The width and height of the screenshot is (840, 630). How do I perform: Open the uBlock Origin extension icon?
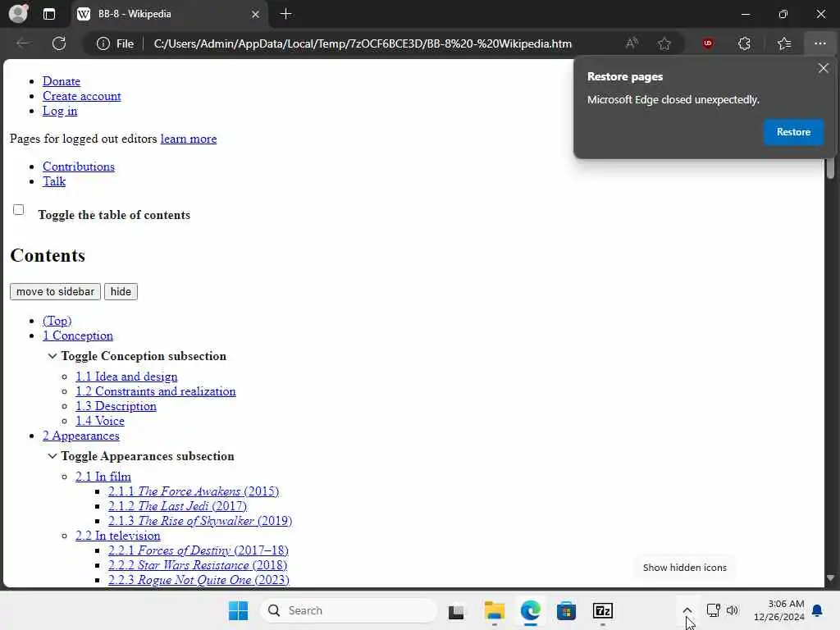708,44
